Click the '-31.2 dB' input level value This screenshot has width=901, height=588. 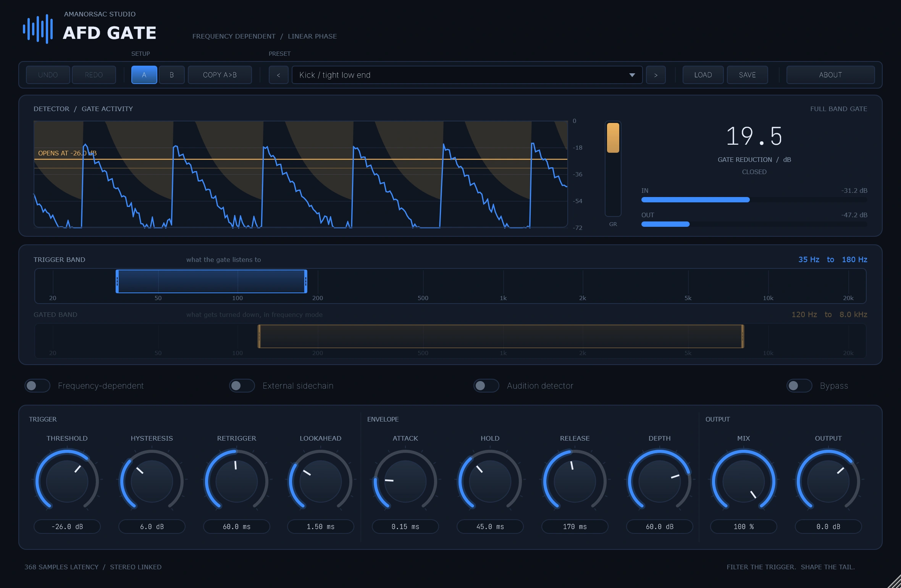point(854,191)
